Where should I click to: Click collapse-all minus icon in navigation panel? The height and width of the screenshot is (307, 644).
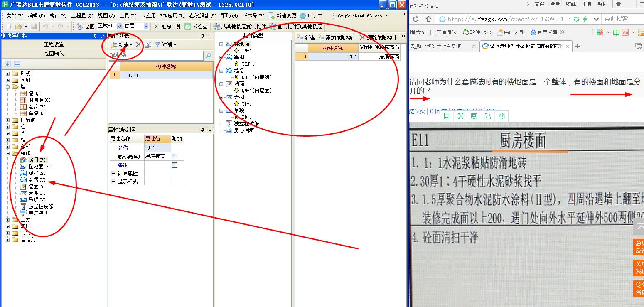17,64
